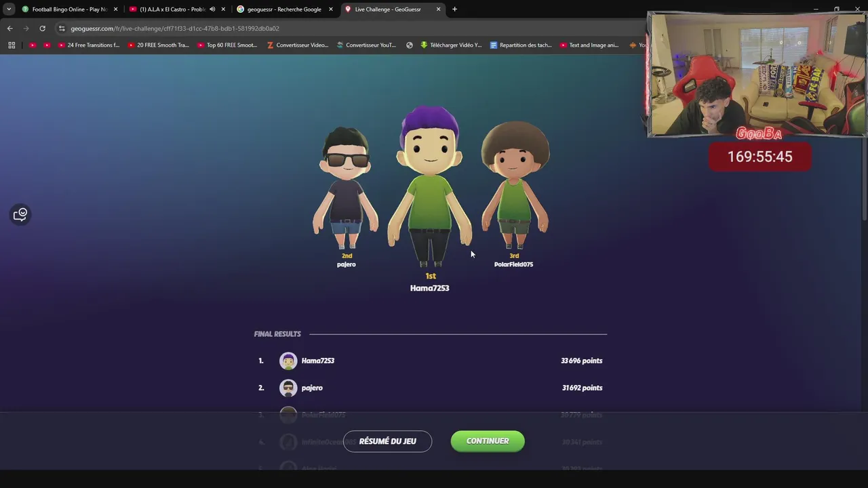The image size is (868, 488).
Task: Open a new browser tab
Action: [x=454, y=9]
